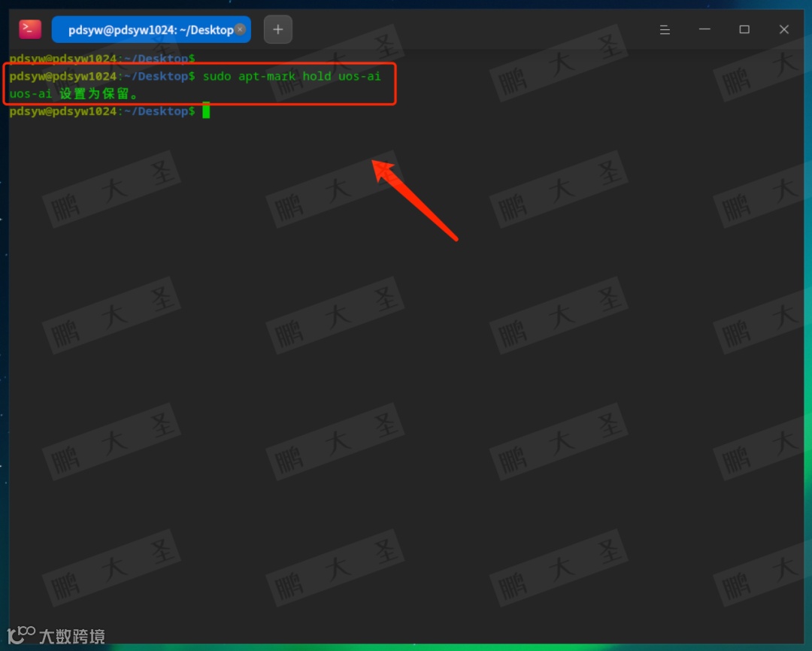Open the terminal hamburger menu
The height and width of the screenshot is (651, 812).
(665, 29)
